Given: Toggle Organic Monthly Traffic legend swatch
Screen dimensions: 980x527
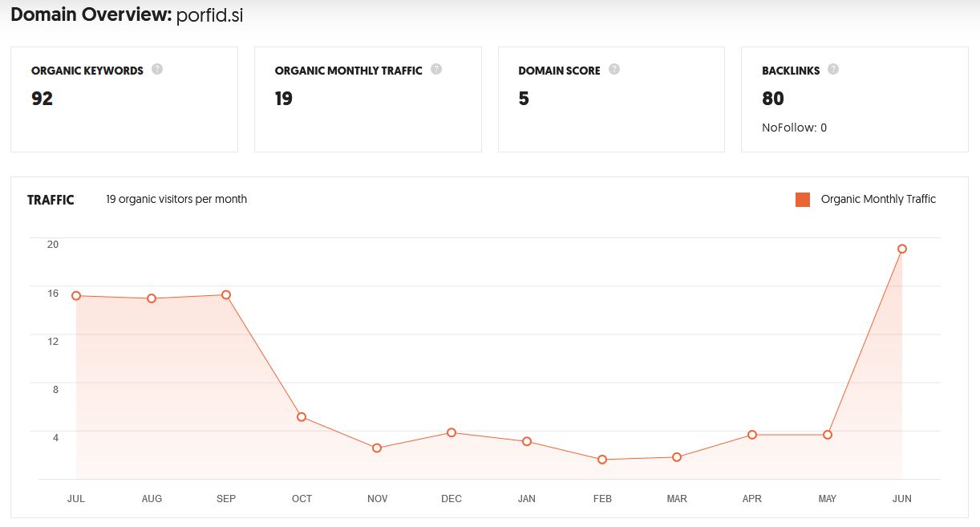Looking at the screenshot, I should coord(803,200).
